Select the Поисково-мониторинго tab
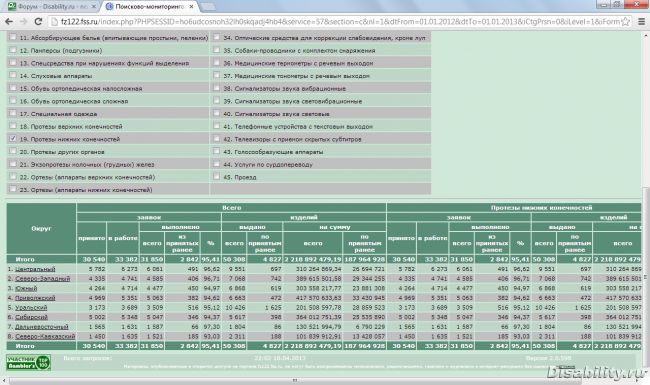The width and height of the screenshot is (650, 385). coord(149,7)
